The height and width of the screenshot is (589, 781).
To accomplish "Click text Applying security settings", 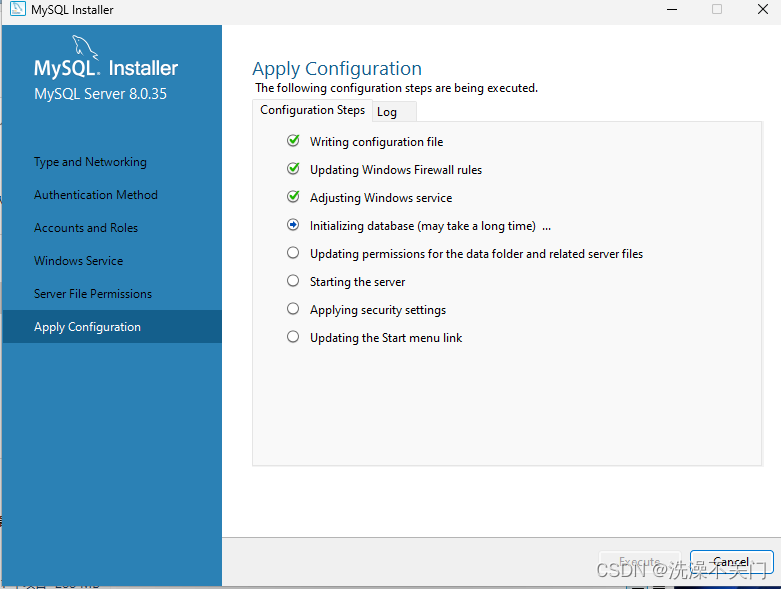I will [378, 310].
